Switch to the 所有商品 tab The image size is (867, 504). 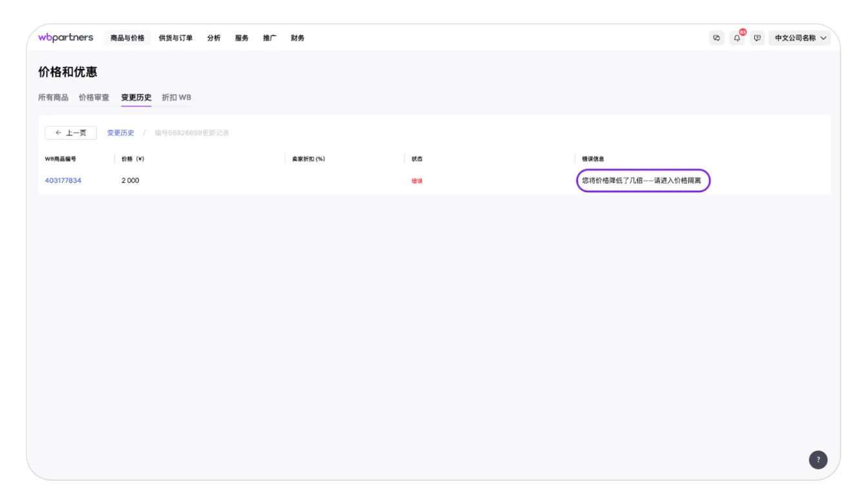(53, 97)
